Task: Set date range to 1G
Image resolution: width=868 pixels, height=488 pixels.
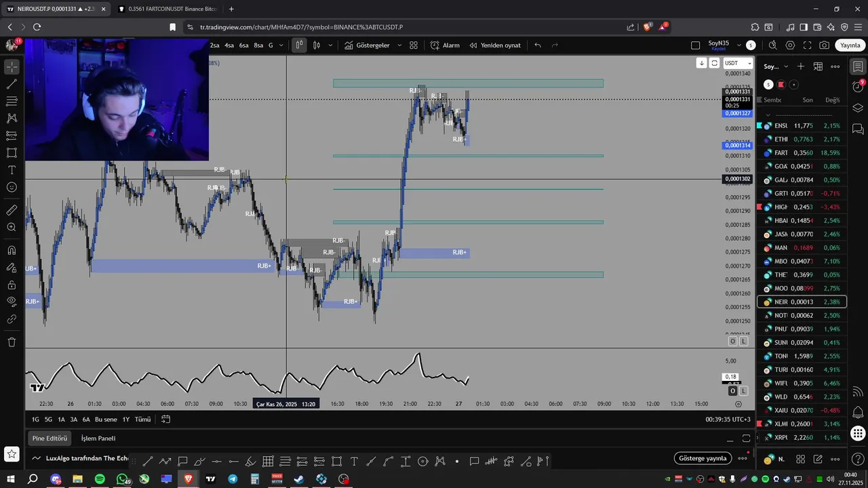Action: coord(35,420)
